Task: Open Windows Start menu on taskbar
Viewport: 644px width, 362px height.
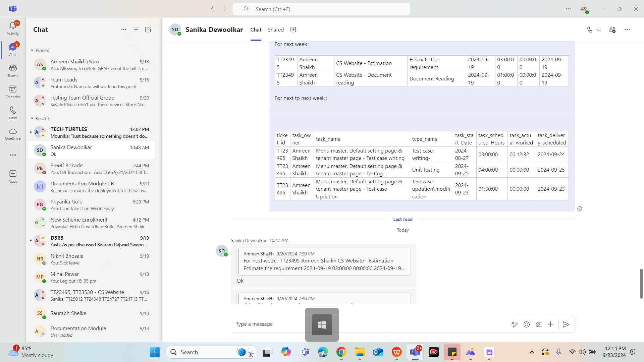Action: point(155,352)
